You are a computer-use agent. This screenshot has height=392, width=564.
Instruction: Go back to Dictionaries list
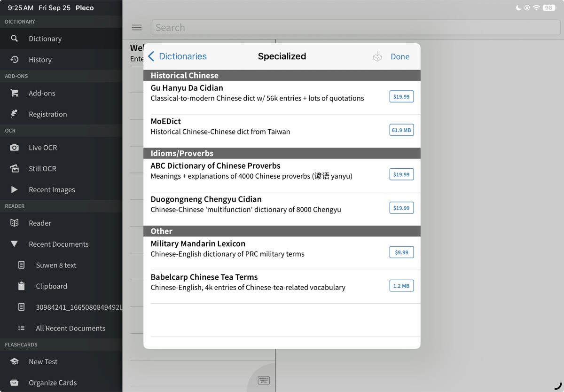[177, 56]
